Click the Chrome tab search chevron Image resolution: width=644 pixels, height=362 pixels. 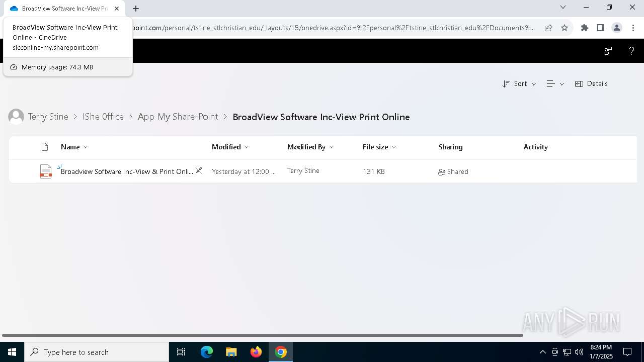click(563, 7)
